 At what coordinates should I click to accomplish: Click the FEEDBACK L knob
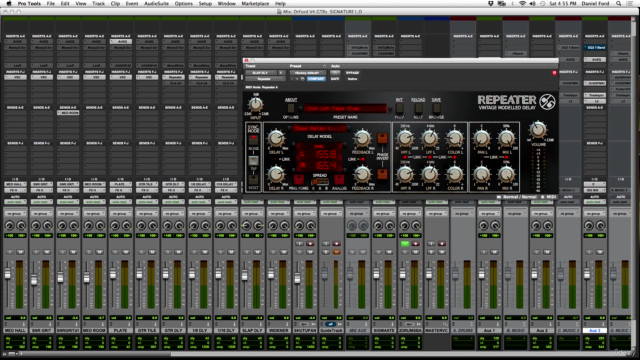(x=362, y=138)
